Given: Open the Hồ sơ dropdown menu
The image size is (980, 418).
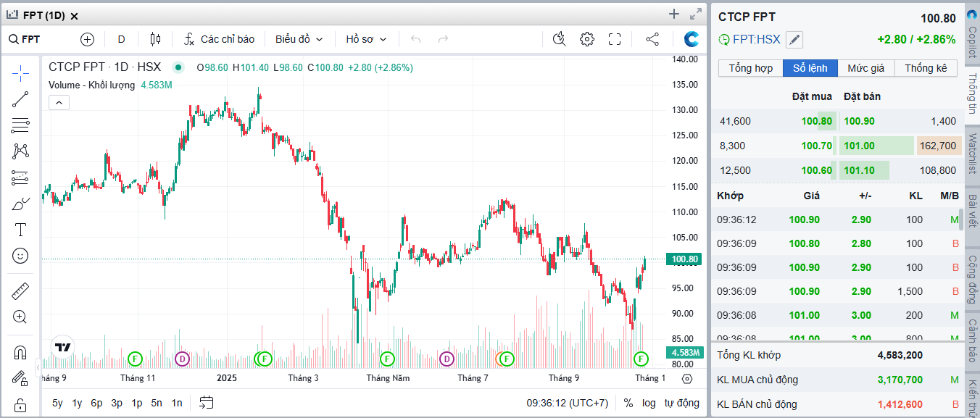Looking at the screenshot, I should pos(366,39).
